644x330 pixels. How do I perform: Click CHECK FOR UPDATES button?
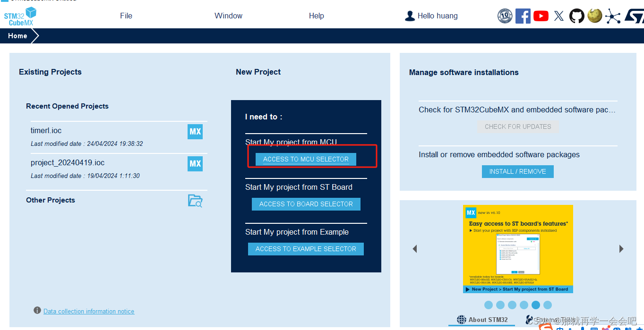(x=518, y=127)
